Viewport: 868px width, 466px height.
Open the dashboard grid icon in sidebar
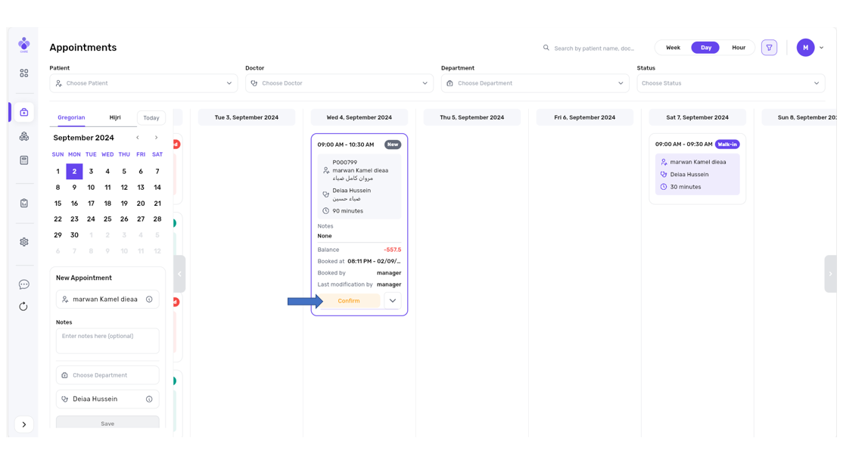pyautogui.click(x=24, y=73)
